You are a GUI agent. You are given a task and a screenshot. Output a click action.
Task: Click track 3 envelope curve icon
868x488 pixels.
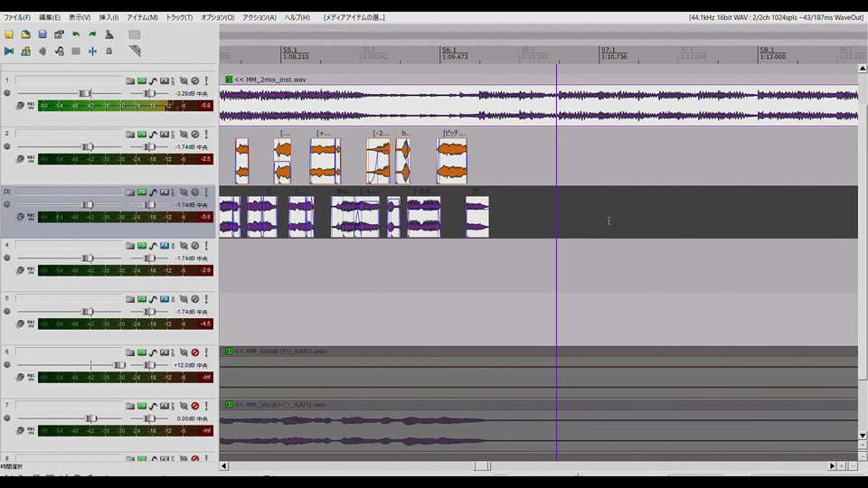tap(153, 192)
